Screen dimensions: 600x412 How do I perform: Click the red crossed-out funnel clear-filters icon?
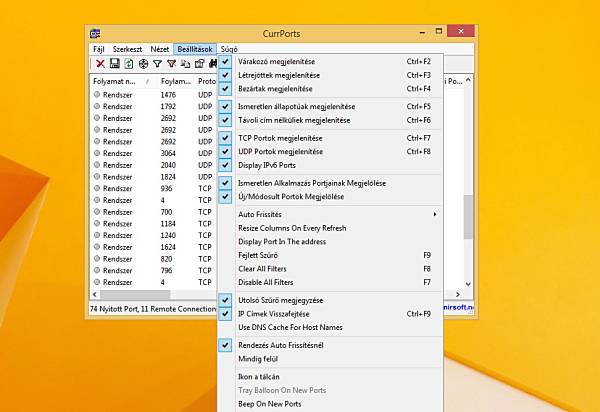click(x=171, y=64)
